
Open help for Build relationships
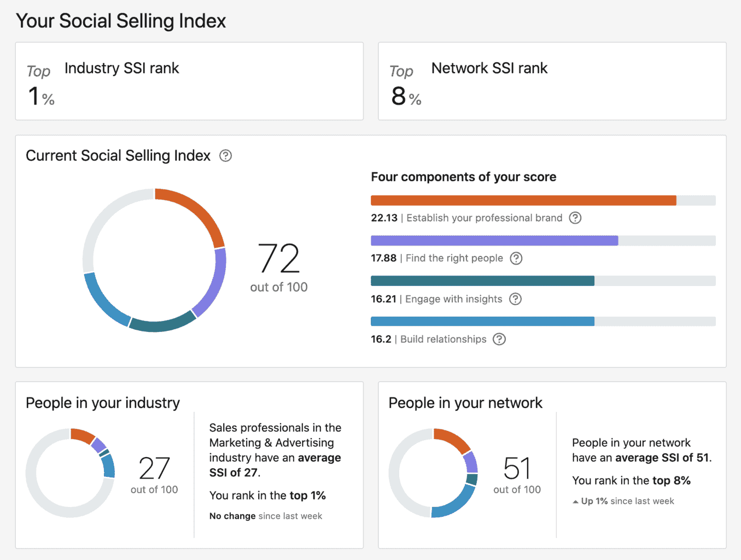(499, 339)
